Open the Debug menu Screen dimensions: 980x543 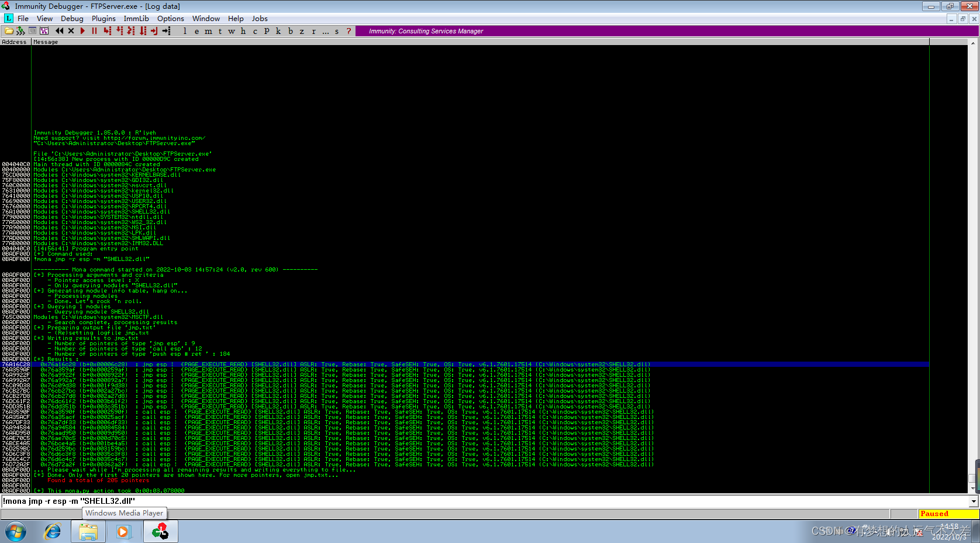[72, 19]
